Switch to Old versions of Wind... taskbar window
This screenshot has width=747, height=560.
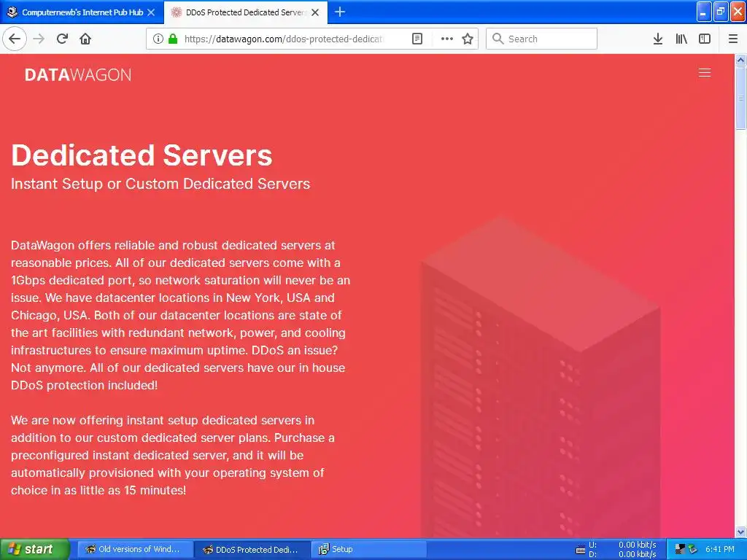(x=134, y=549)
